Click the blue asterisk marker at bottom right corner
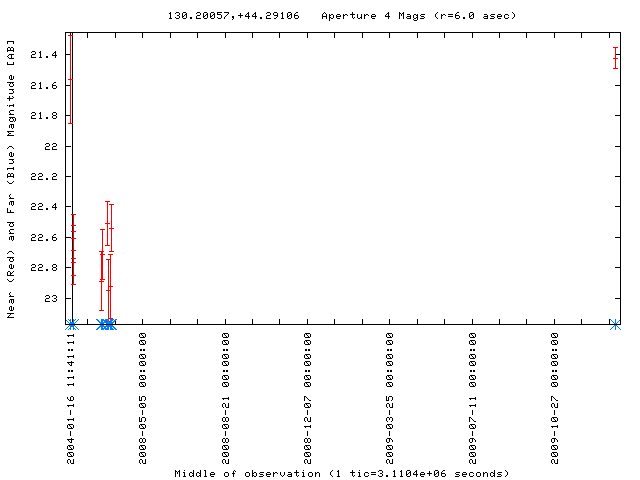Image resolution: width=640 pixels, height=480 pixels. 615,325
